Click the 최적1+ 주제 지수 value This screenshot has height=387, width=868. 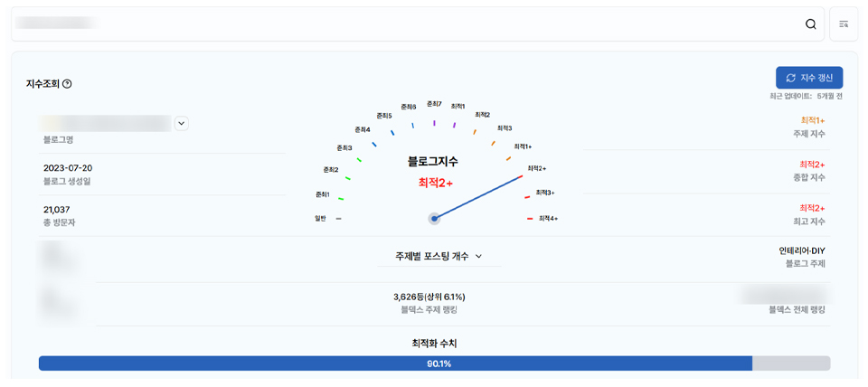pos(812,120)
